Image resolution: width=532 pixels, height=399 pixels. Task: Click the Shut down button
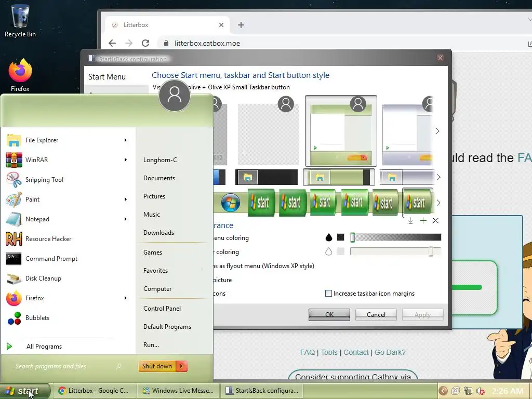pos(157,366)
